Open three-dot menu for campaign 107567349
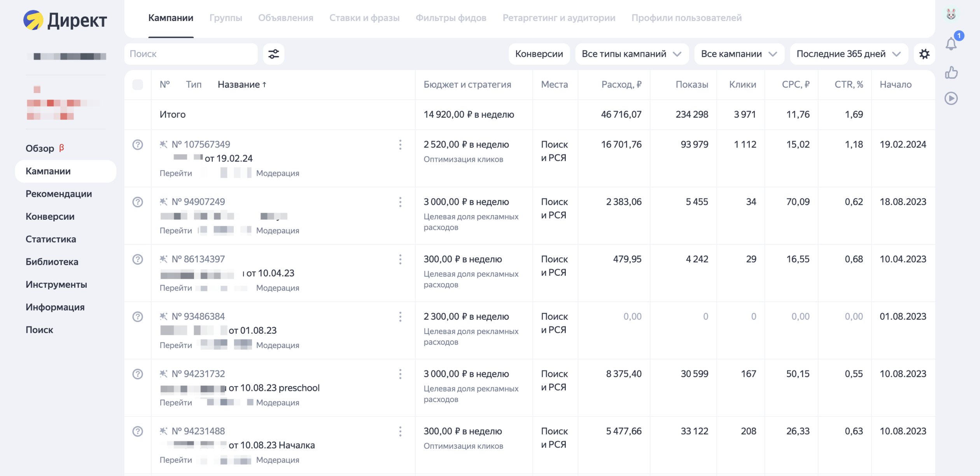The height and width of the screenshot is (476, 980). [x=400, y=145]
